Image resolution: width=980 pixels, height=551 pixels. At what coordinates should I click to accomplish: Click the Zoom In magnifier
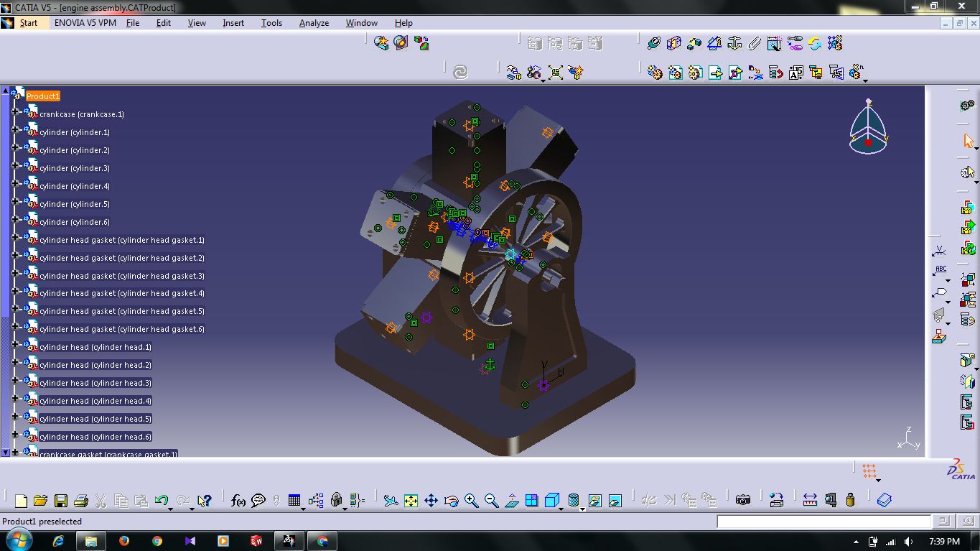471,501
